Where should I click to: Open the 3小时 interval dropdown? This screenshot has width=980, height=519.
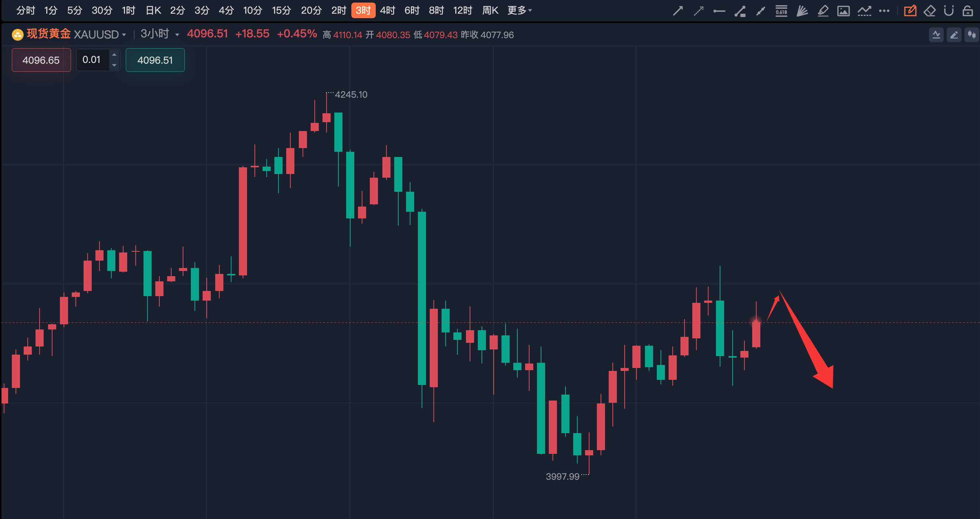pos(159,34)
